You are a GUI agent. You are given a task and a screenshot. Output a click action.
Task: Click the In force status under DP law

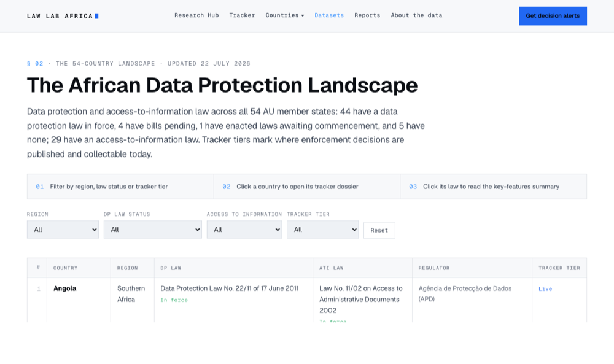click(x=174, y=300)
